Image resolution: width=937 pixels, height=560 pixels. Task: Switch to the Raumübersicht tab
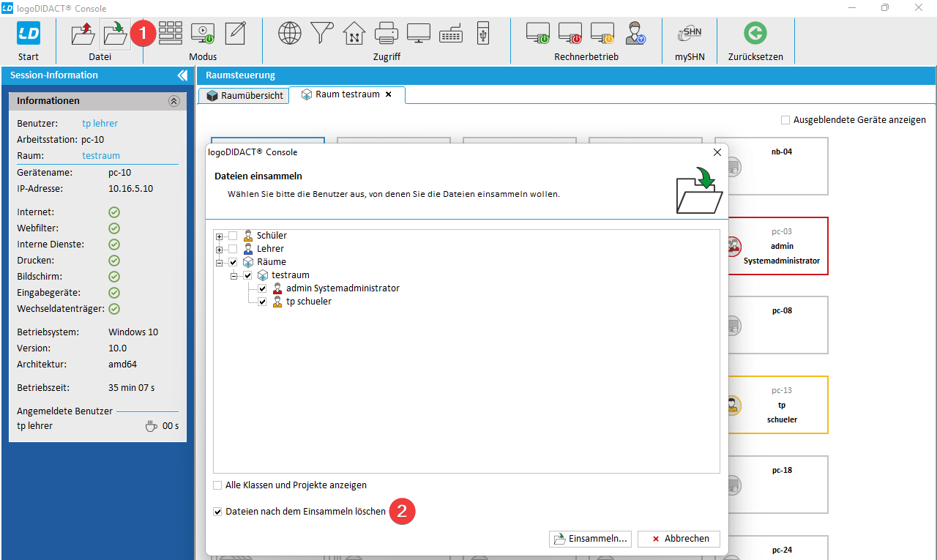[x=244, y=96]
